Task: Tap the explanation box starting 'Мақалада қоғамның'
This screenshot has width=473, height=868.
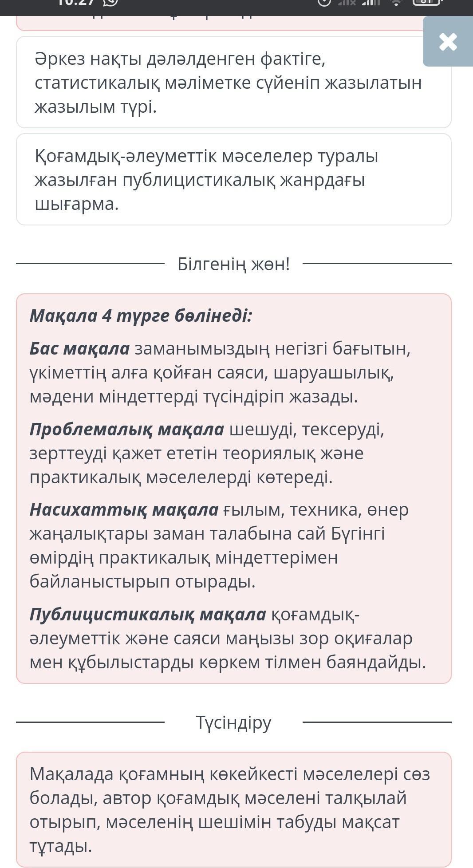Action: [233, 810]
